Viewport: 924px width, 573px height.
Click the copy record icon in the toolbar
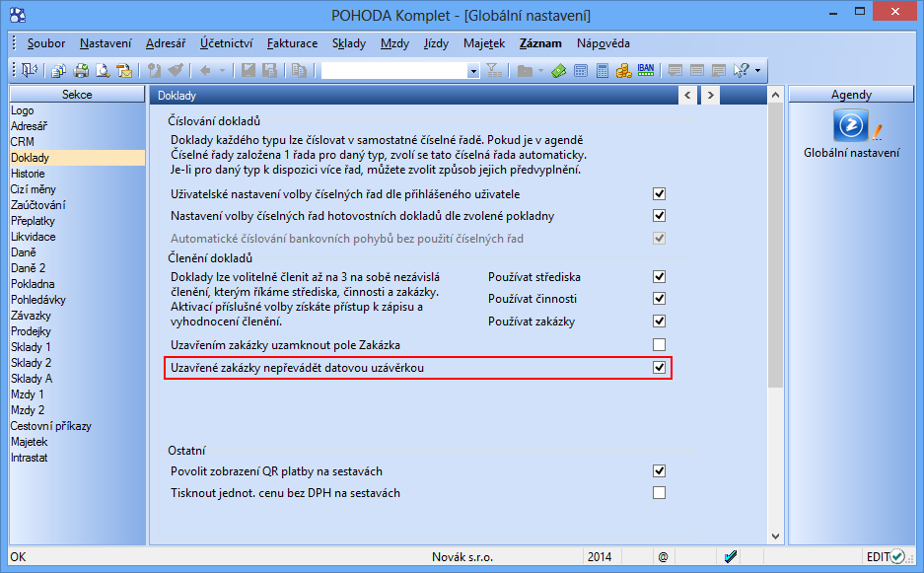(x=300, y=71)
